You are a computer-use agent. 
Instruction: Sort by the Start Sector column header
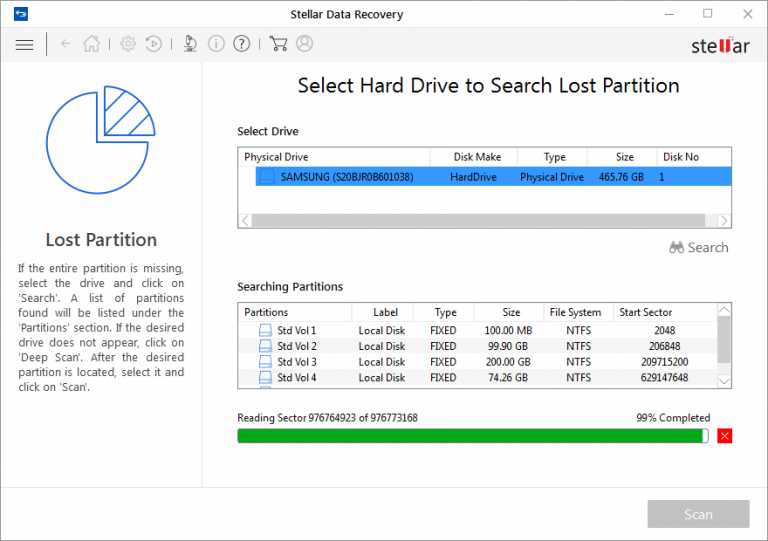coord(646,313)
